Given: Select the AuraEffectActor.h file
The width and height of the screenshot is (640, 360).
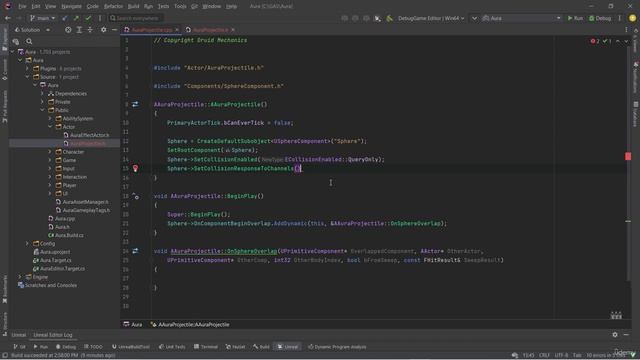Looking at the screenshot, I should [86, 135].
